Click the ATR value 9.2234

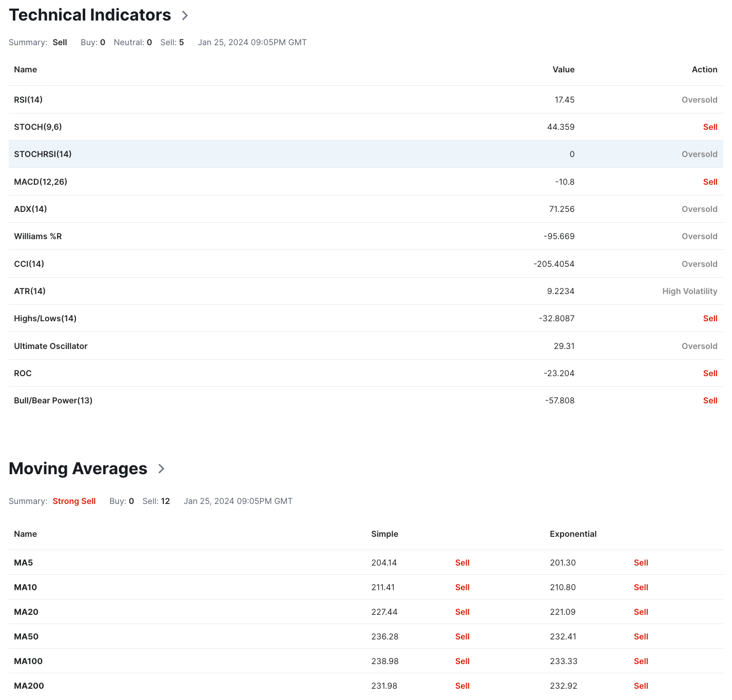(x=561, y=291)
